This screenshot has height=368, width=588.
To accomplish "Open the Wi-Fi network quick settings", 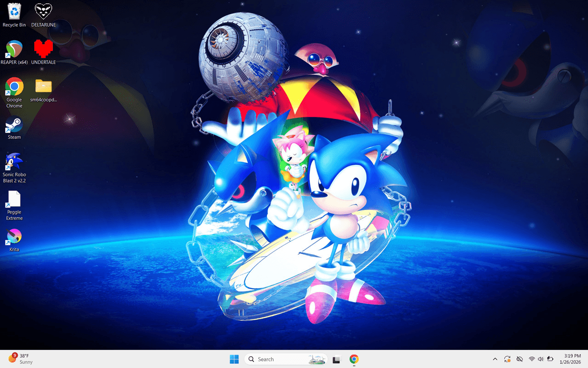I will pos(532,359).
